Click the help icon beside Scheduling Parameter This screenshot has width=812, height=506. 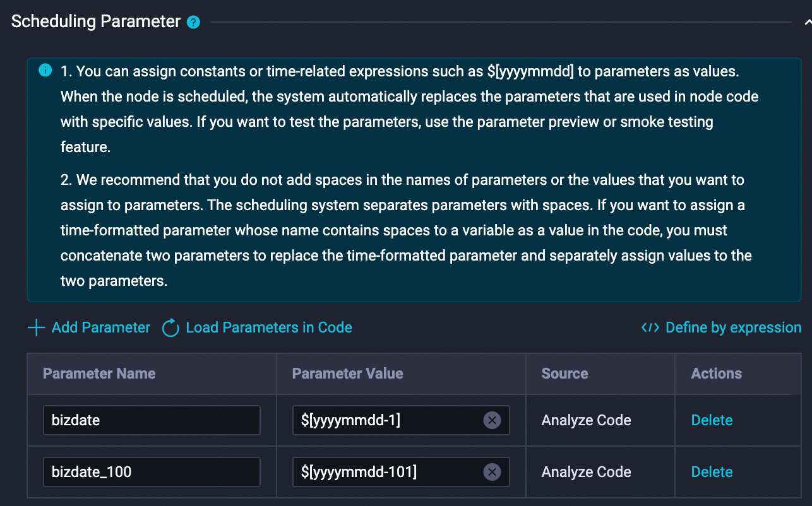coord(193,23)
